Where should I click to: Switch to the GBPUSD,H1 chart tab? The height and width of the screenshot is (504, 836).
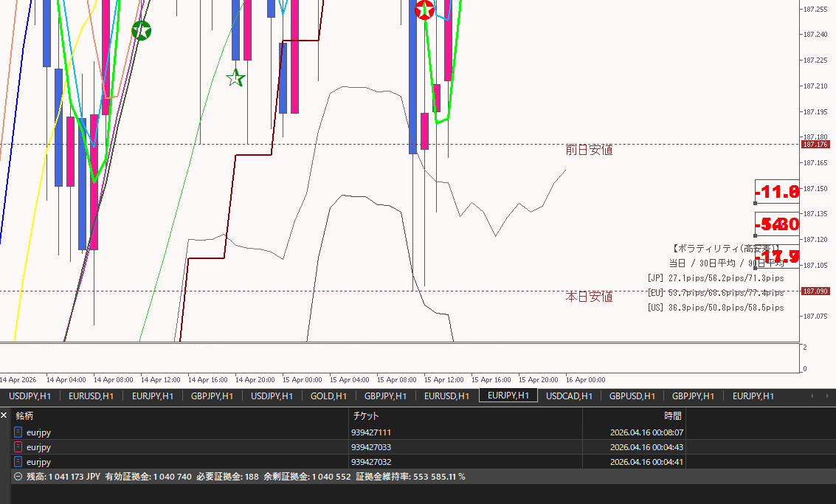click(x=632, y=396)
